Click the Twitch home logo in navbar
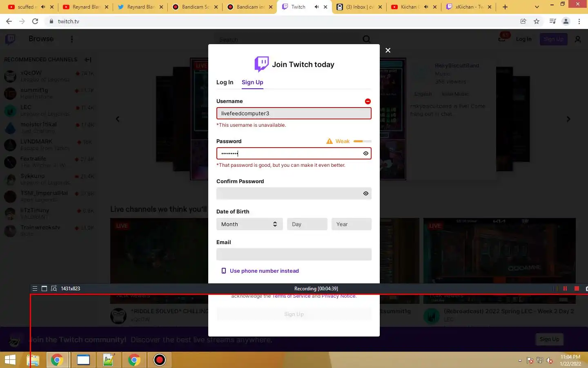Viewport: 588px width, 368px height. (x=10, y=39)
